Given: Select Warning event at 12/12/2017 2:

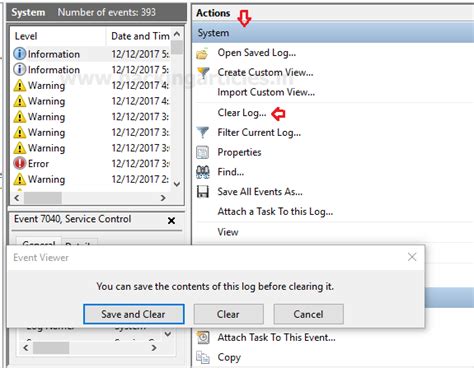Looking at the screenshot, I should click(91, 179).
